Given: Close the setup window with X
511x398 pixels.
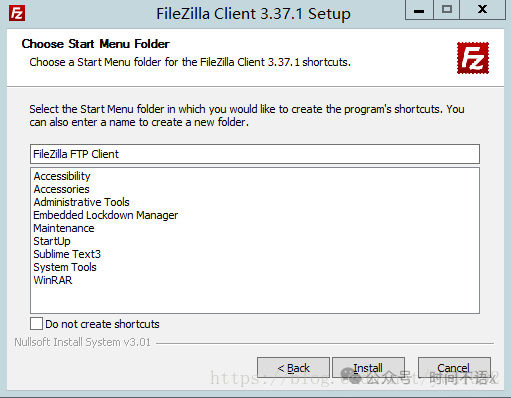Looking at the screenshot, I should (482, 10).
